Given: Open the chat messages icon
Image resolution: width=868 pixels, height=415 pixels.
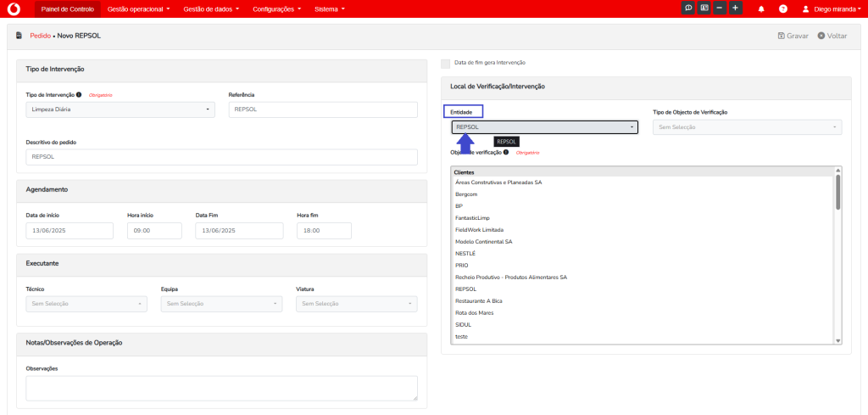Looking at the screenshot, I should click(688, 8).
